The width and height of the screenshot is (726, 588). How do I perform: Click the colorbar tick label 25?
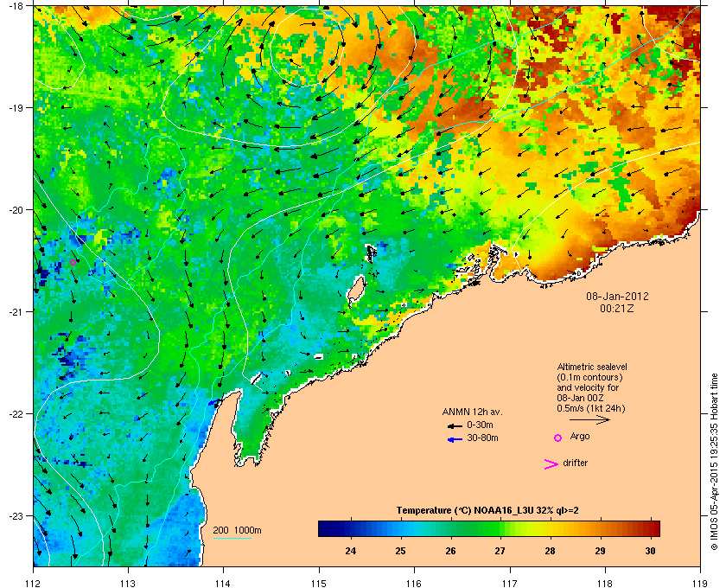400,551
